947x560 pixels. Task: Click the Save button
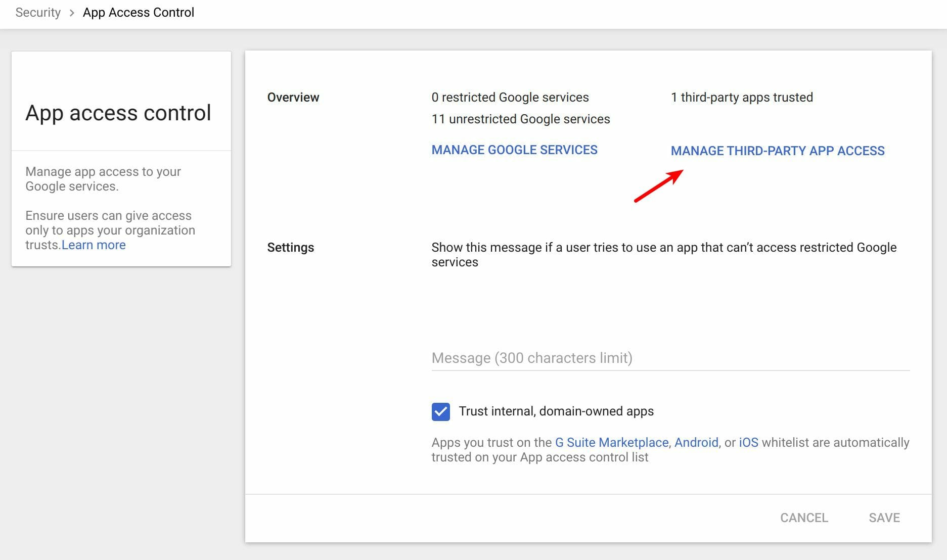(x=883, y=517)
